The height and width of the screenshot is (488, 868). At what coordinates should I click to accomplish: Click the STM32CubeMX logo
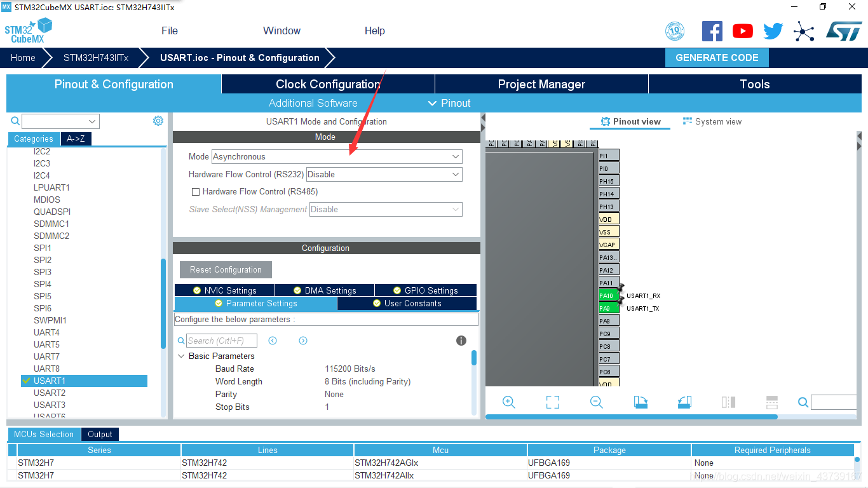(x=28, y=30)
